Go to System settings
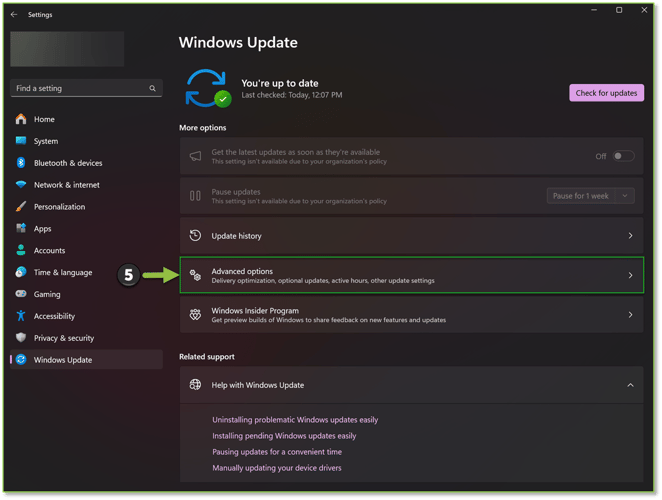The width and height of the screenshot is (662, 500). click(x=86, y=141)
